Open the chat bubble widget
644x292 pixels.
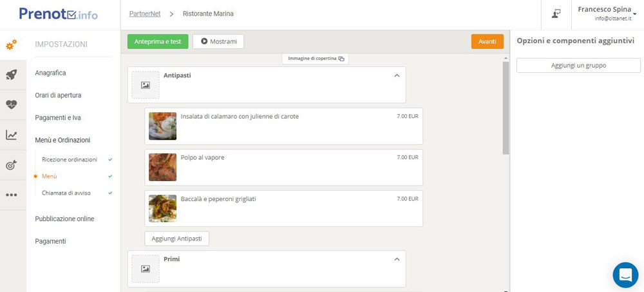point(625,275)
